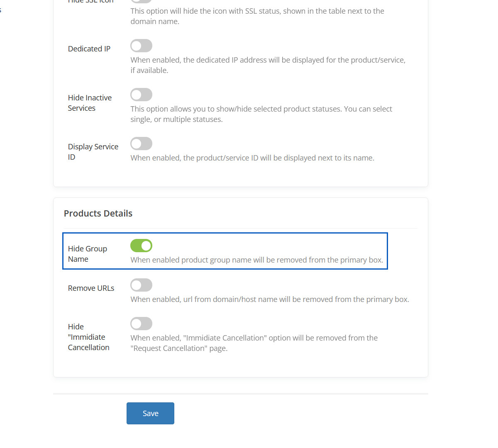This screenshot has width=498, height=448.
Task: Enable the Dedicated IP toggle
Action: [x=141, y=46]
